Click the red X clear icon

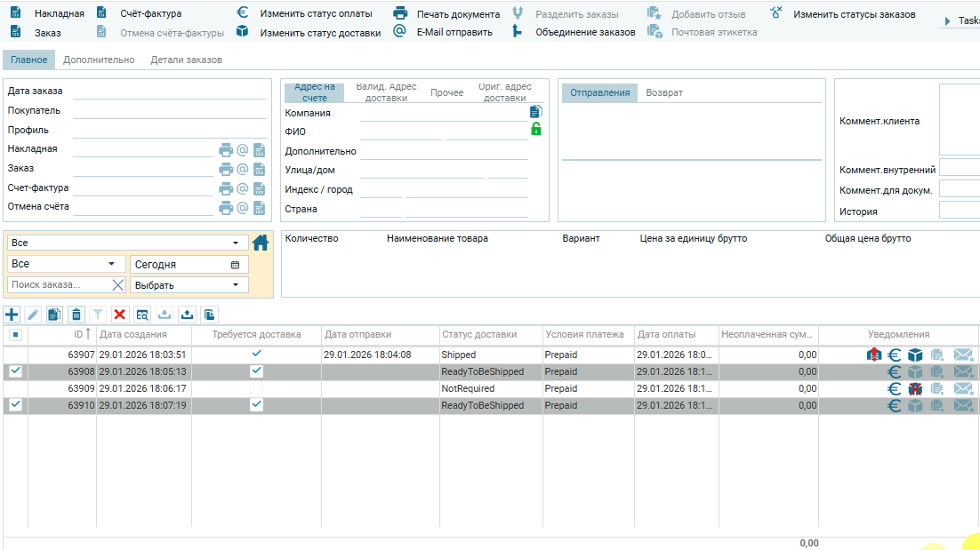coord(120,314)
